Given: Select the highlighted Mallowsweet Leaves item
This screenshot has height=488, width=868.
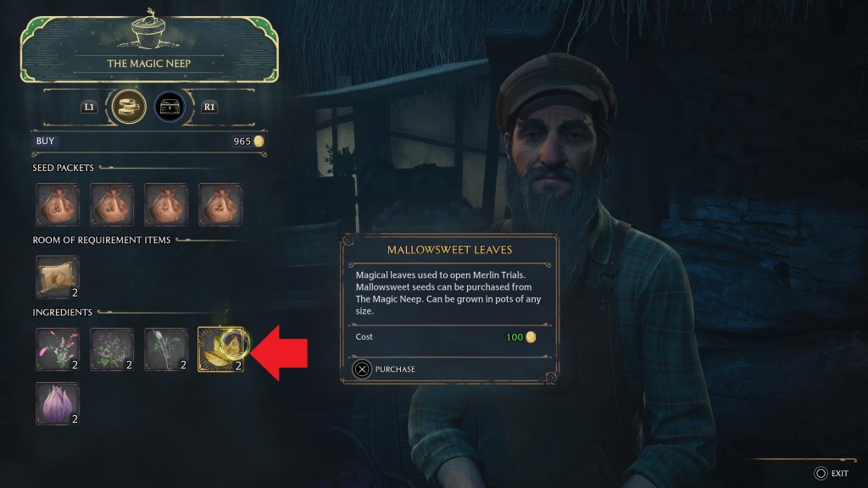Looking at the screenshot, I should [x=220, y=349].
